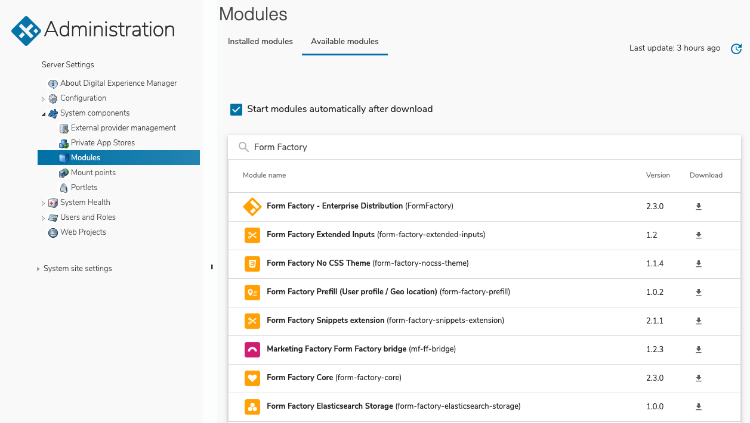Image resolution: width=750 pixels, height=423 pixels.
Task: Click Form Factory - Enterprise Distribution name
Action: 335,206
